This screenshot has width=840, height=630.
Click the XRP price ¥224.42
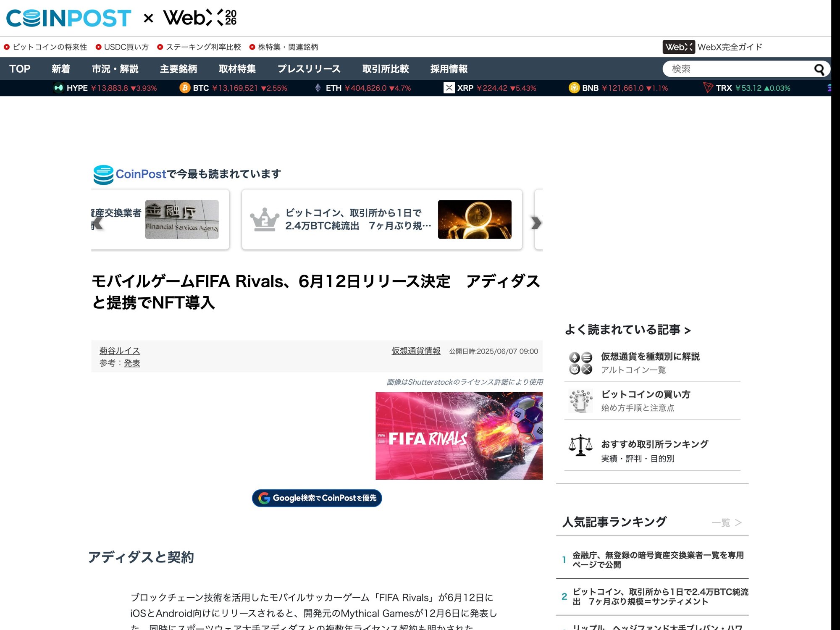point(492,88)
